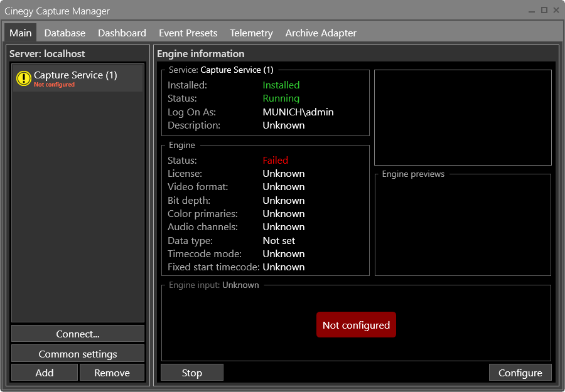
Task: Minimize the Cinegy Capture Manager window
Action: click(531, 11)
